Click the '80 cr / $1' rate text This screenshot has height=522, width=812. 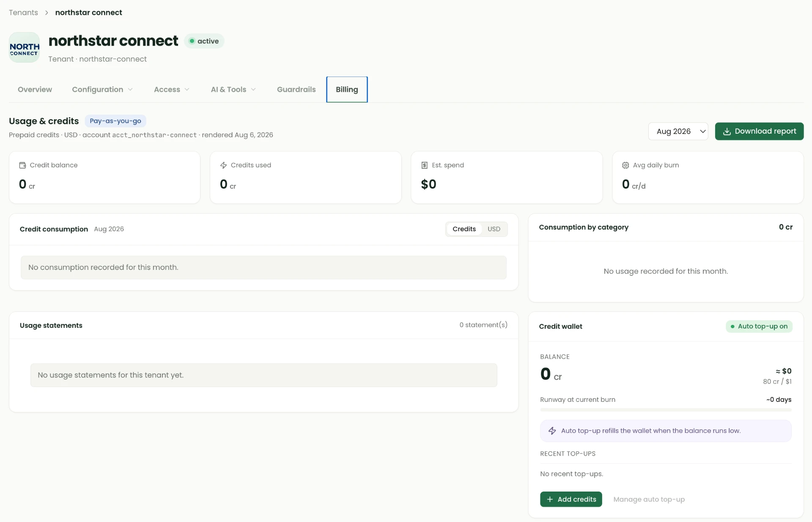point(777,382)
